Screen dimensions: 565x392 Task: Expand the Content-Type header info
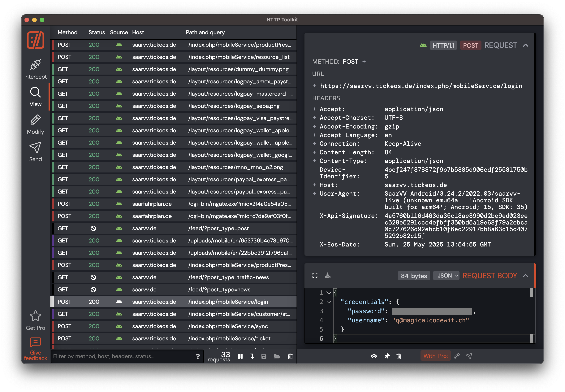click(314, 161)
